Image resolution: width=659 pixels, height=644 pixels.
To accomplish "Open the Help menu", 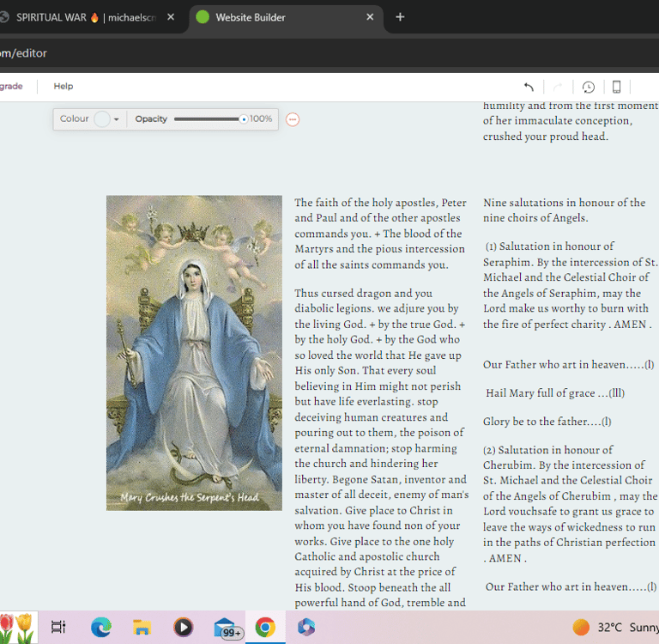I will coord(63,86).
